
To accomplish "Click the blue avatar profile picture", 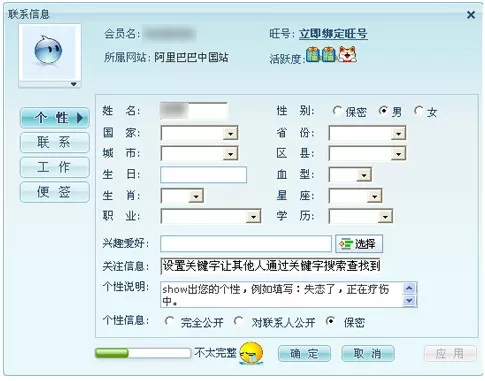I will [x=49, y=52].
